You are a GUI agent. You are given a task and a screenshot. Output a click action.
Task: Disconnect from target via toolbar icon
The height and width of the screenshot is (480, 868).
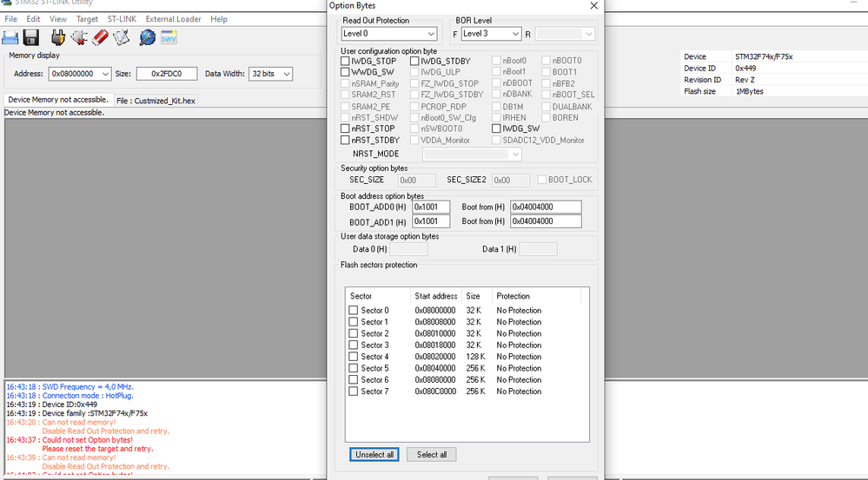tap(79, 37)
